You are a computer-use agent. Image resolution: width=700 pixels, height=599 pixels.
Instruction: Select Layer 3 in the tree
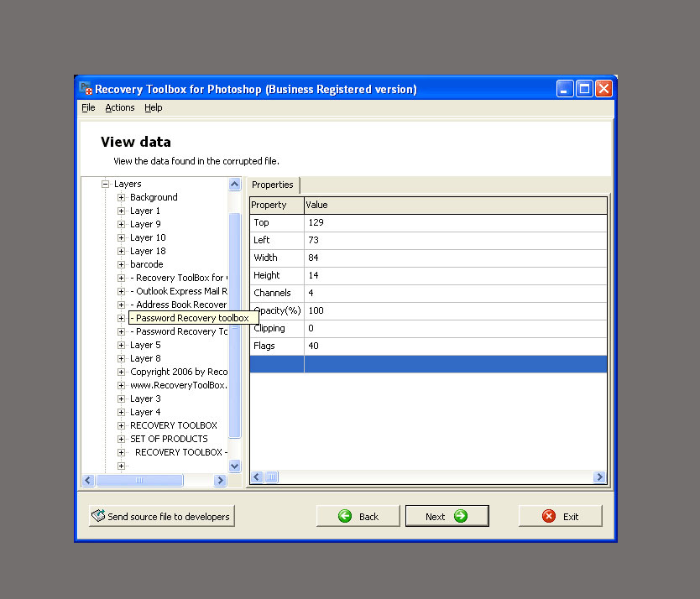145,398
